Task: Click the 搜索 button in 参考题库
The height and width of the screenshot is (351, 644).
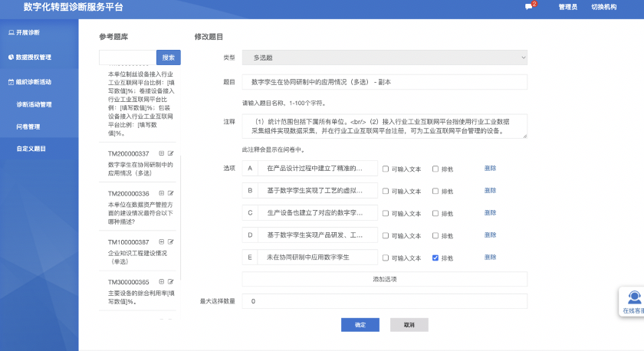Action: tap(169, 57)
